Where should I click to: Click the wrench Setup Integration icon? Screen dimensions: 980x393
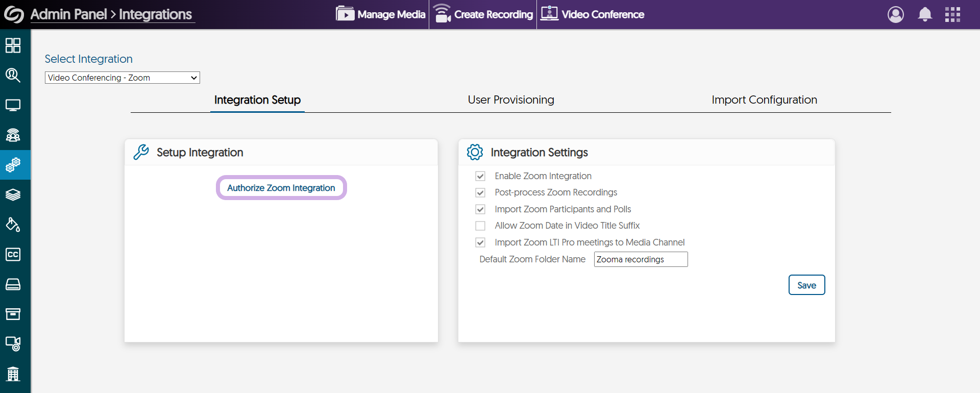click(141, 152)
